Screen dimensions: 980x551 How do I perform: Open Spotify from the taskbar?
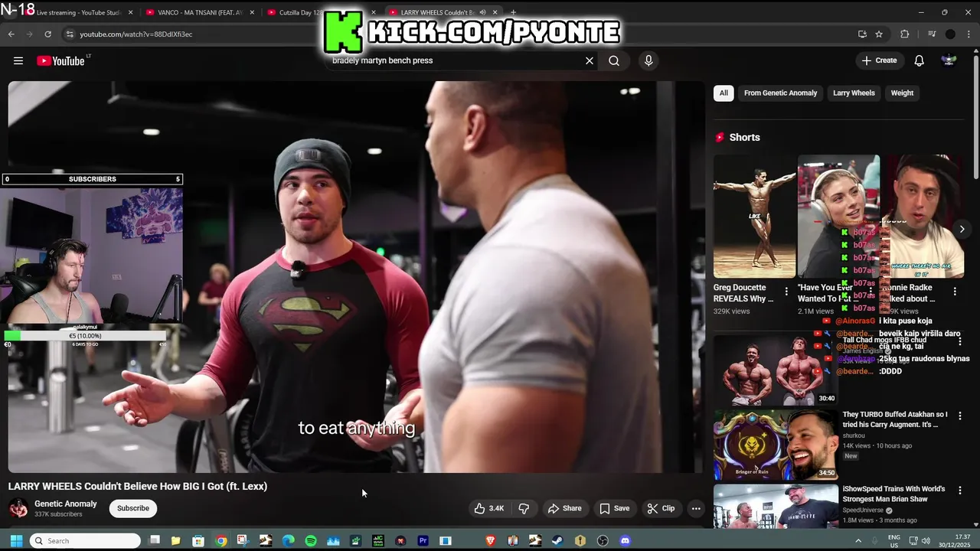coord(311,540)
